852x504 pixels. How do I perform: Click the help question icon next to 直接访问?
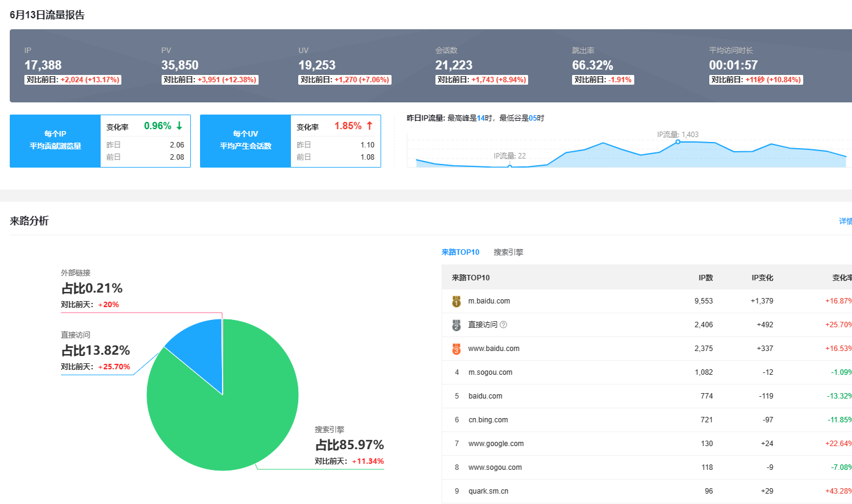[503, 325]
